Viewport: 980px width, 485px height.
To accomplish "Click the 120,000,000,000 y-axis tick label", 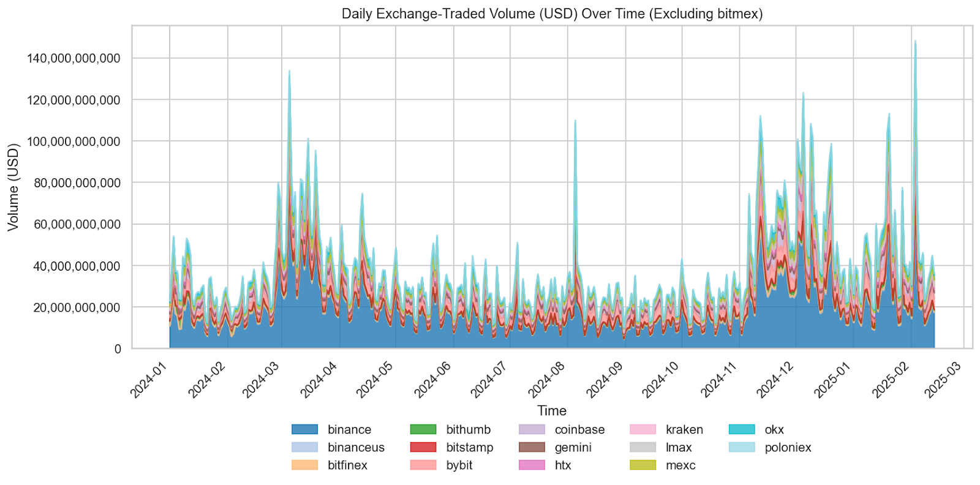I will point(74,100).
